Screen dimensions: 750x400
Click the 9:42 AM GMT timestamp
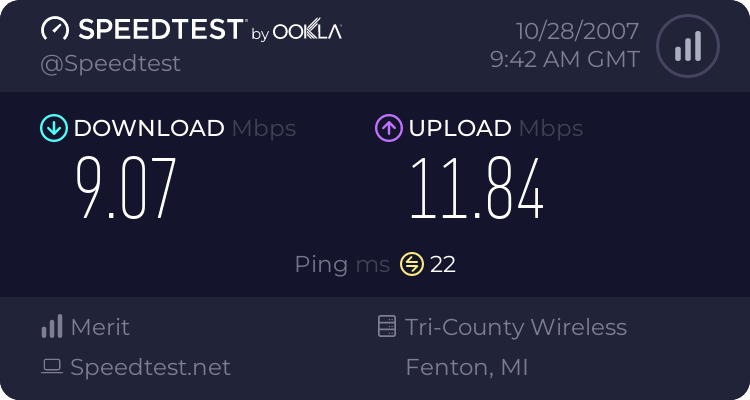tap(565, 59)
